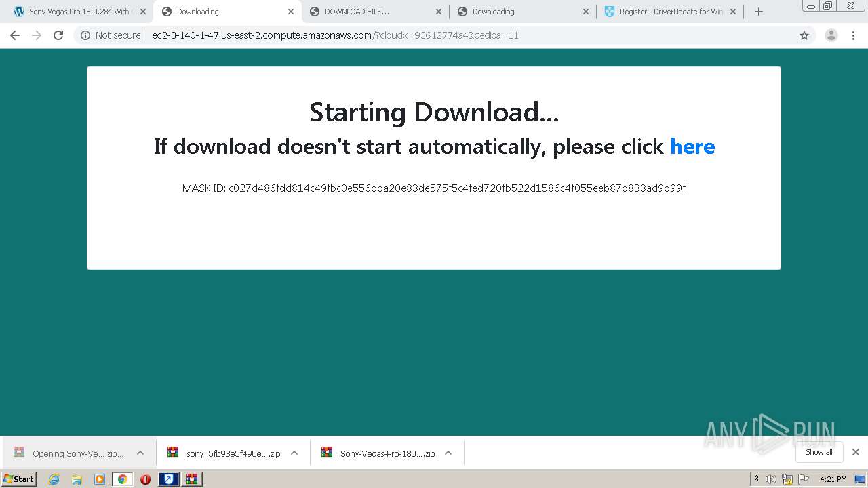Open Opera browser from taskbar
Viewport: 868px width, 488px height.
click(x=145, y=479)
